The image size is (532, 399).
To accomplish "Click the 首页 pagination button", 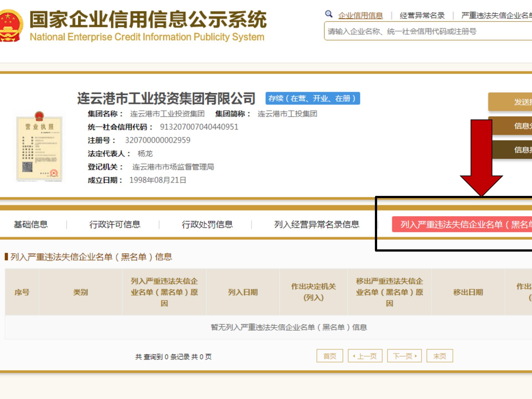I will point(330,356).
